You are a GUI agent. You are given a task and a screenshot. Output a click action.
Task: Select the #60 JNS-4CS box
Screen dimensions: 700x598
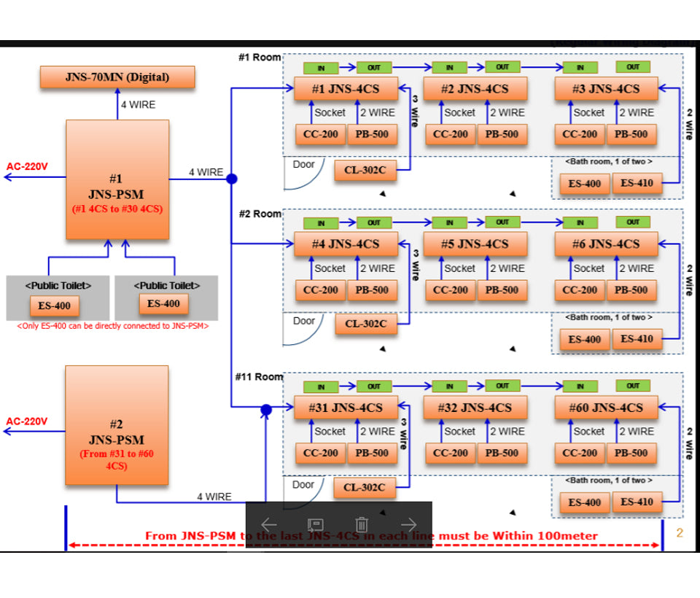pos(607,408)
